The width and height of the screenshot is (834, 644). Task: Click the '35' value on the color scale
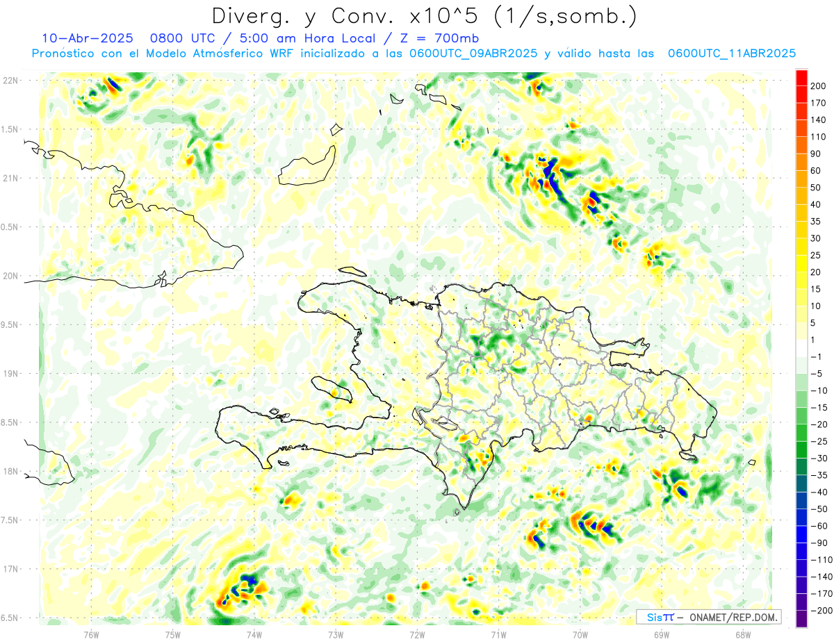pyautogui.click(x=815, y=221)
